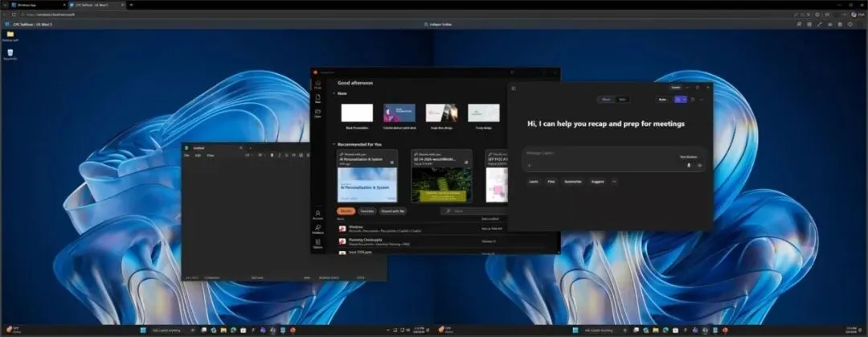The image size is (868, 337).
Task: Add a new tab in Notepad
Action: click(250, 148)
